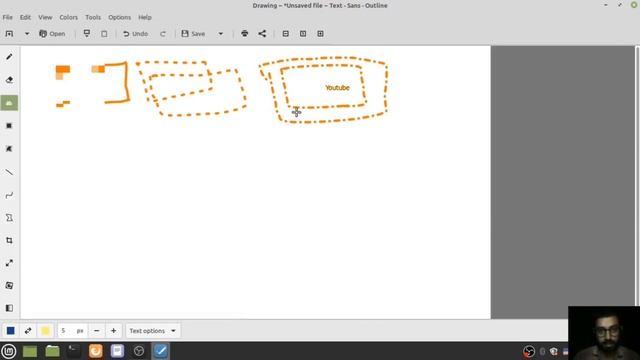Open the blue main color swatch
The image size is (640, 360).
click(x=11, y=331)
